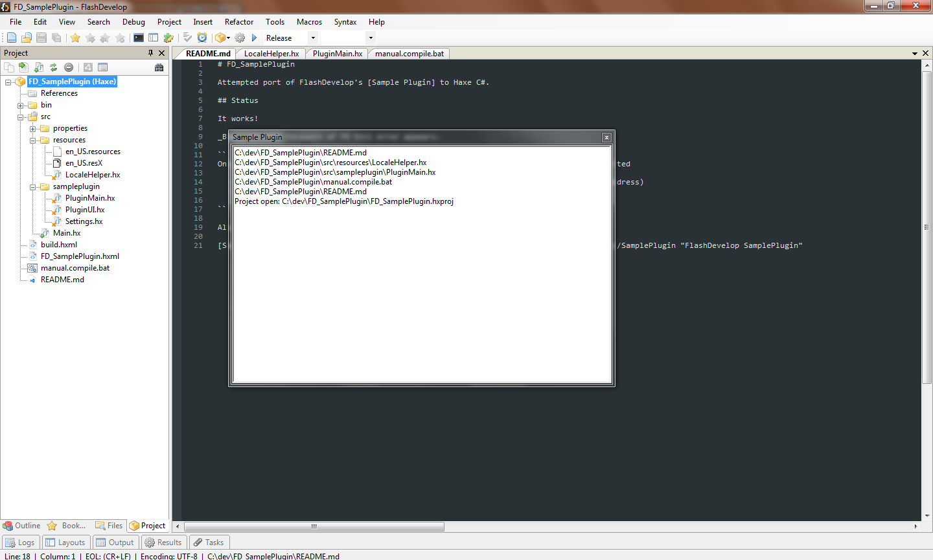Select en_US.resources in the project tree
Viewport: 933px width, 560px height.
(93, 151)
